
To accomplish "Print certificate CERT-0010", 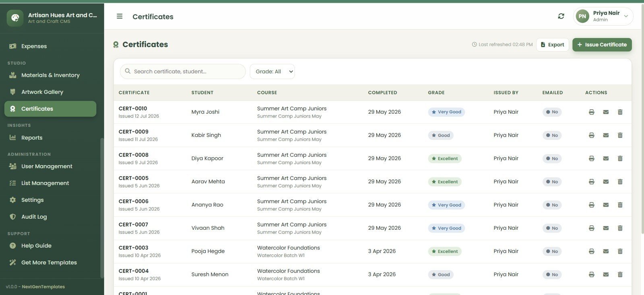I will 591,112.
